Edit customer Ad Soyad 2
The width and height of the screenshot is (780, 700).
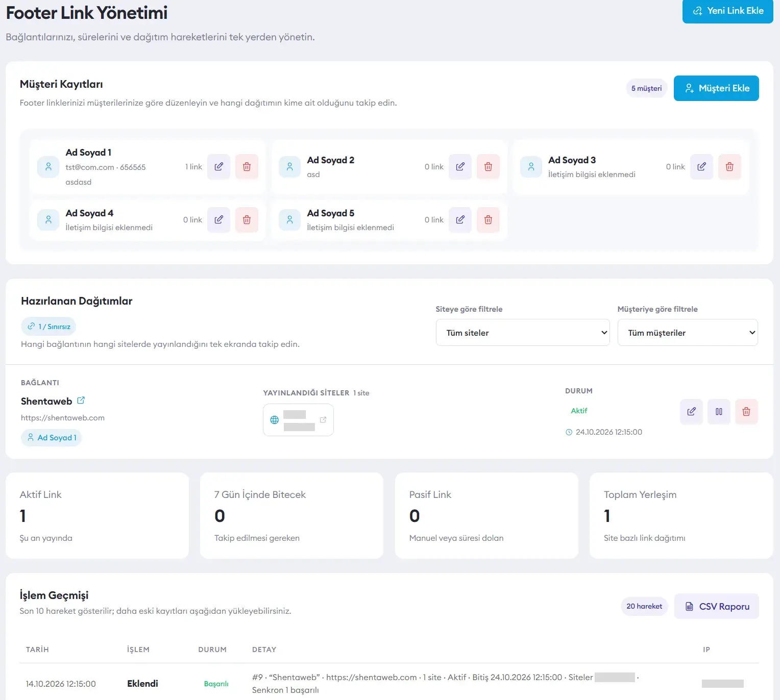pyautogui.click(x=460, y=167)
